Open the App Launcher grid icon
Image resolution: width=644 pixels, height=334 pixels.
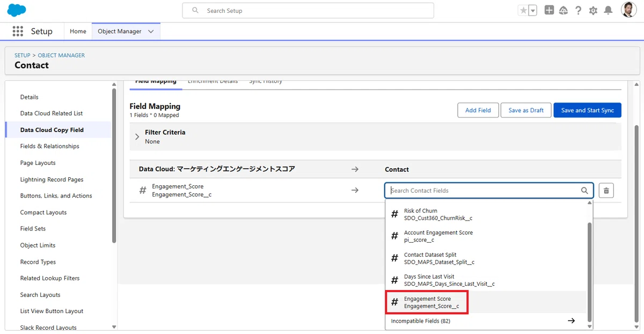pos(18,31)
